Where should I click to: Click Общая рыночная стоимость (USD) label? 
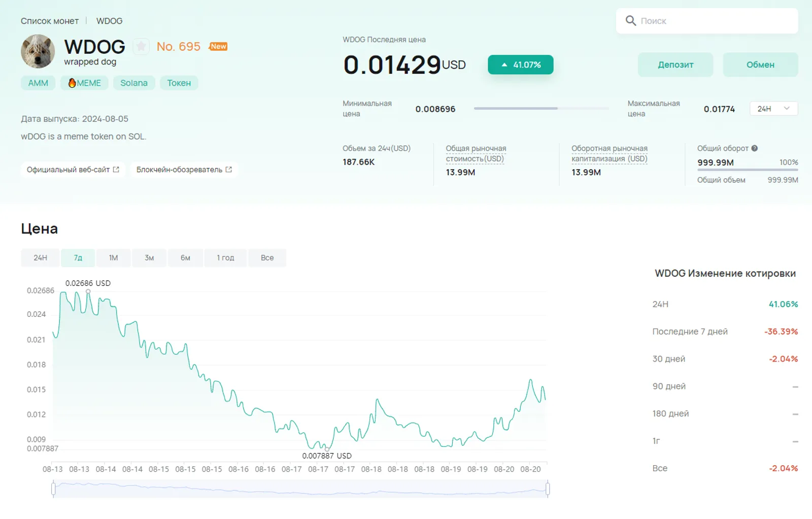(476, 153)
